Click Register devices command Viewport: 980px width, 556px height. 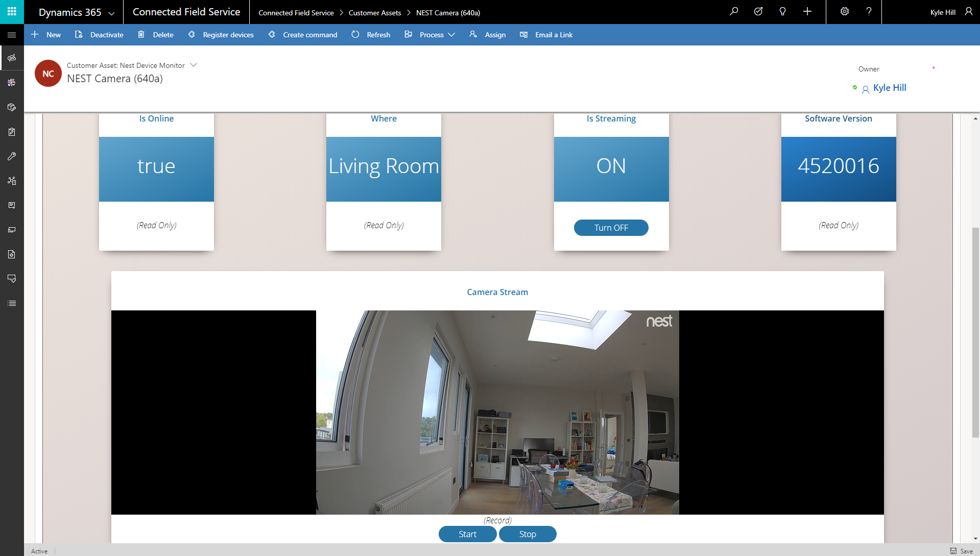click(221, 35)
